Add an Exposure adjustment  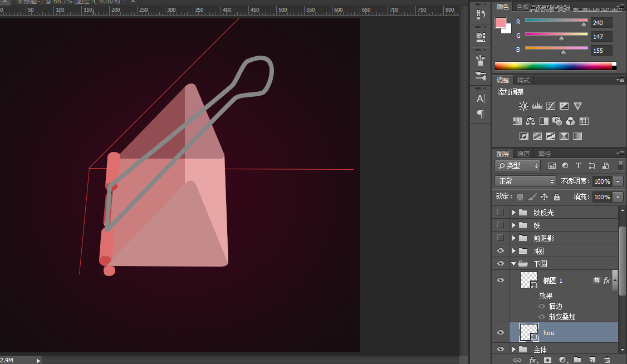click(x=564, y=106)
